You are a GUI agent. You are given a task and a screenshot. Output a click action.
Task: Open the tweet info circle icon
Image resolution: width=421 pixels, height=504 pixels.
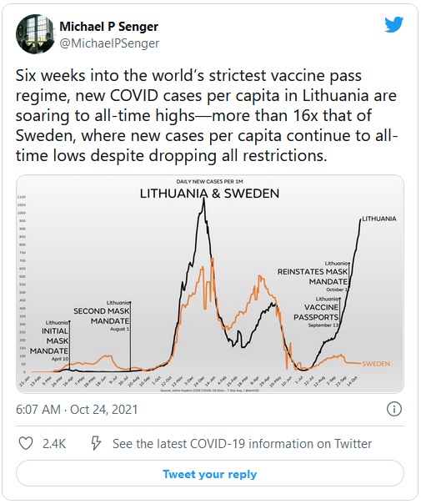pos(393,409)
